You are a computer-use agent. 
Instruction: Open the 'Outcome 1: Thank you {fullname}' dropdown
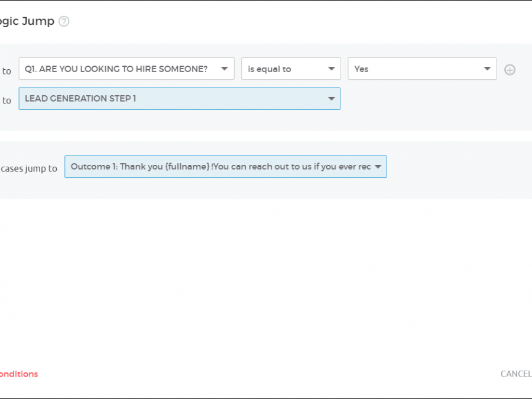pos(219,167)
